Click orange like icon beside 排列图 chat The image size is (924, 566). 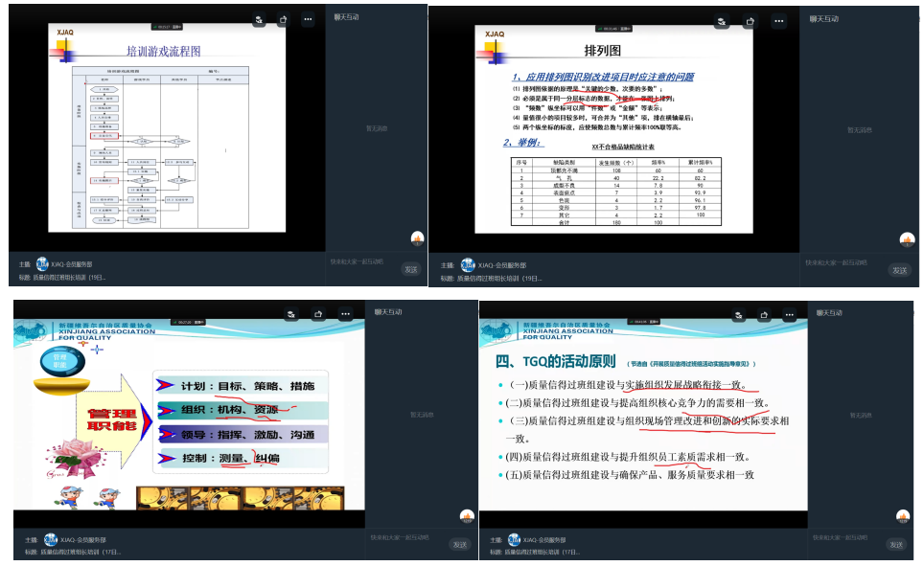click(x=903, y=239)
